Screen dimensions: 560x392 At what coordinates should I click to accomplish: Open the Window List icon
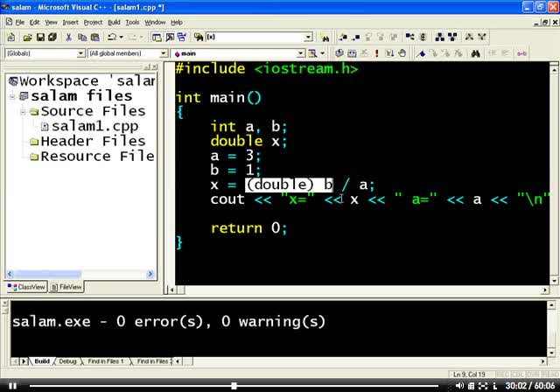tap(182, 37)
